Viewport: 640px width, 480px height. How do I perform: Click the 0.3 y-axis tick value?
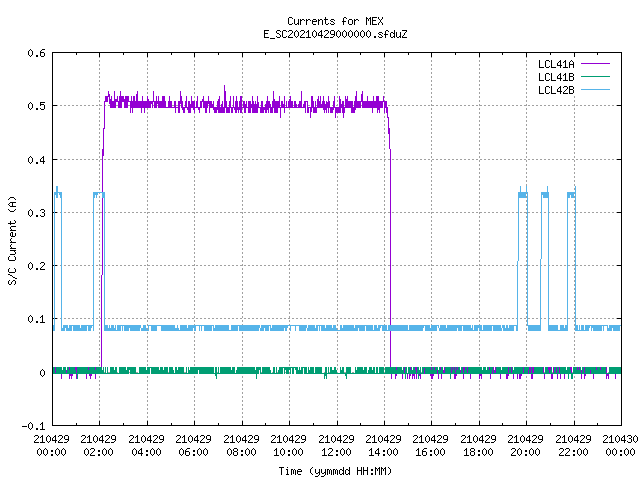36,213
